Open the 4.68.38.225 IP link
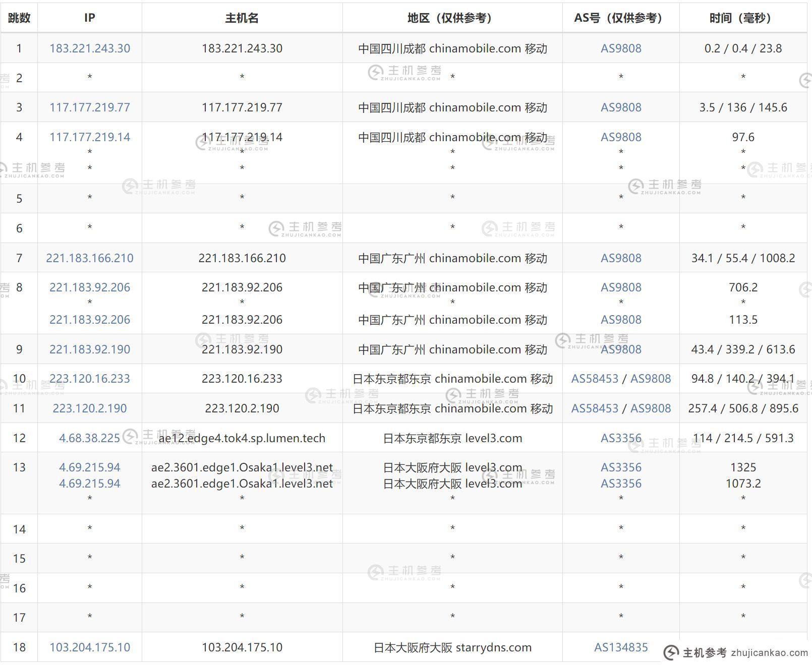The height and width of the screenshot is (665, 812). click(x=90, y=438)
